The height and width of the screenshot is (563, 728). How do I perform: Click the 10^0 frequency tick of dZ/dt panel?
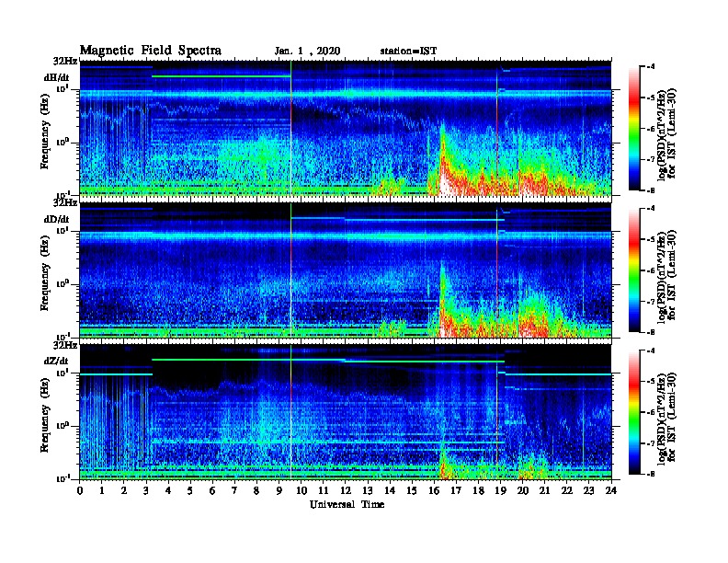point(63,426)
